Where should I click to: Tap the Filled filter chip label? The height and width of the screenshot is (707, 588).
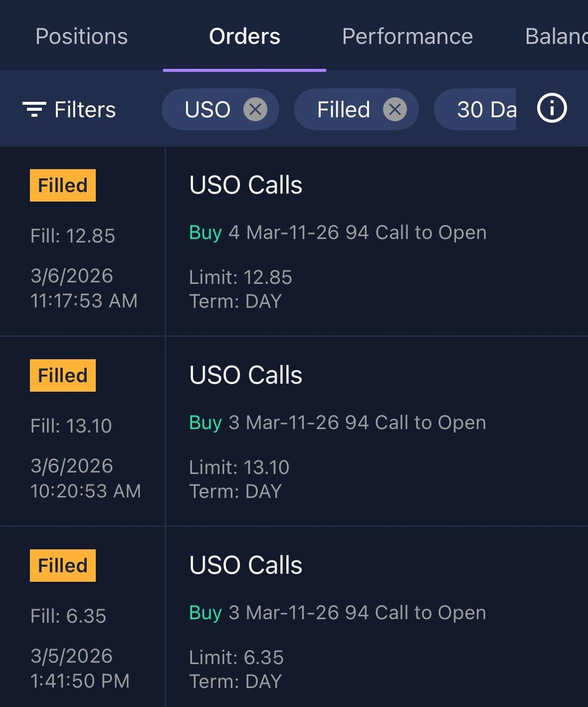pyautogui.click(x=344, y=109)
